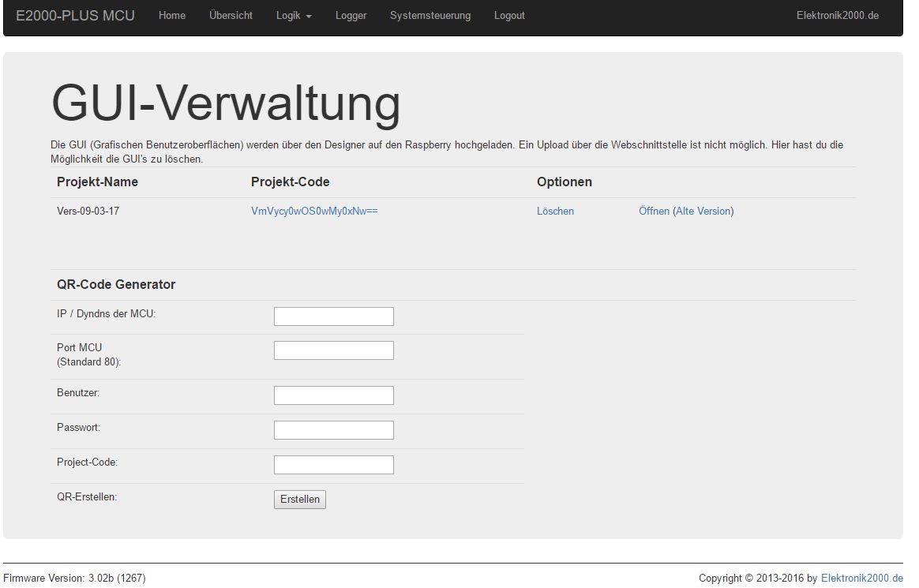
Task: Click the Vers-09-03-17 project name cell
Action: (x=88, y=212)
